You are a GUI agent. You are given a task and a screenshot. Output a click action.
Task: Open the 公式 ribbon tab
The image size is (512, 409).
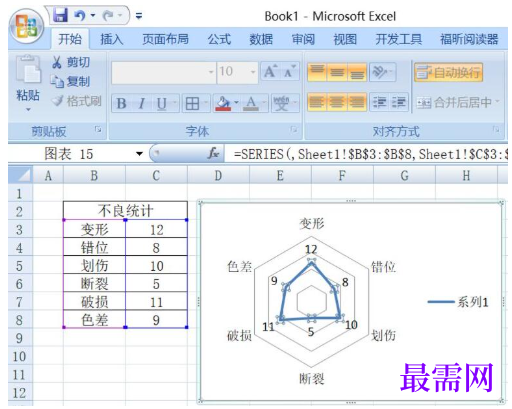[219, 39]
